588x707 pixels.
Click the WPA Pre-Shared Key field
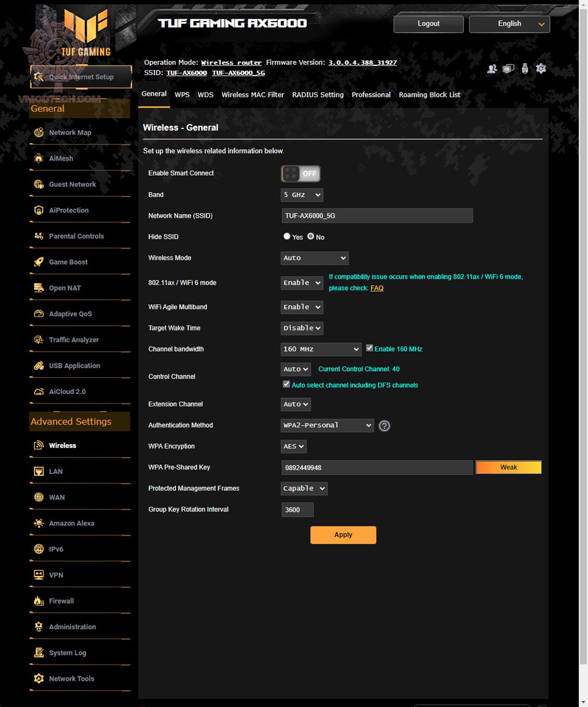[x=377, y=468]
